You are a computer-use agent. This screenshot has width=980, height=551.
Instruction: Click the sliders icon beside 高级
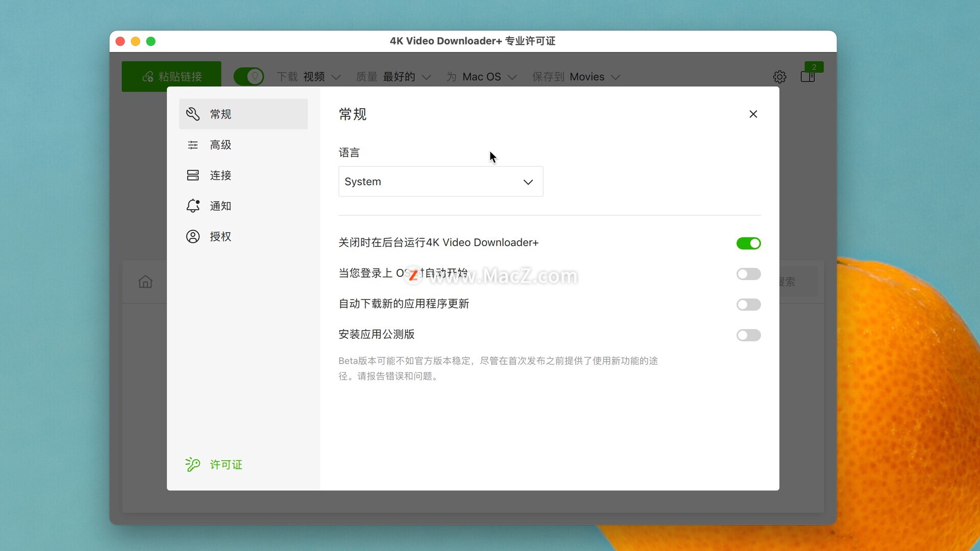[x=193, y=145]
